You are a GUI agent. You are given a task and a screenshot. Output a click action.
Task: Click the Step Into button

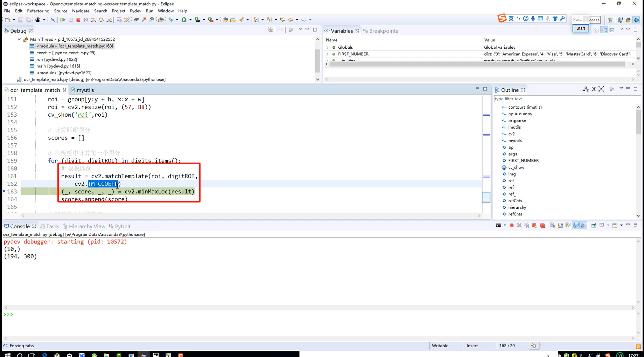93,20
